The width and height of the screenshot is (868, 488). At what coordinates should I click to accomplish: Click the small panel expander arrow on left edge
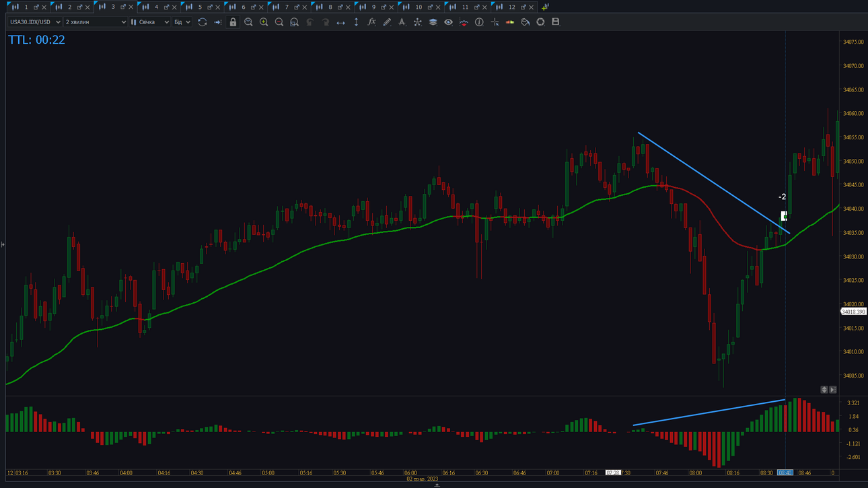[x=3, y=244]
